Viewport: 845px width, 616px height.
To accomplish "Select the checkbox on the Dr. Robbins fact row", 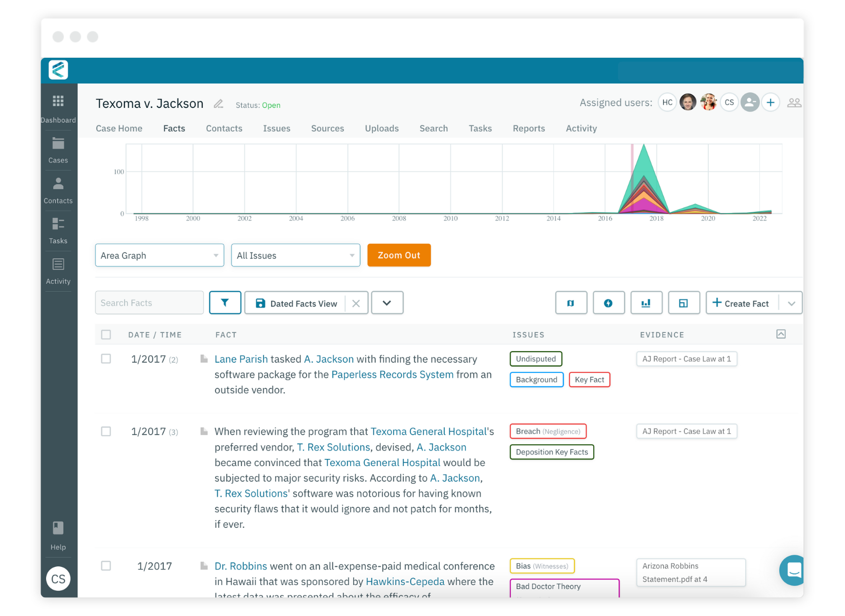I will [x=106, y=566].
